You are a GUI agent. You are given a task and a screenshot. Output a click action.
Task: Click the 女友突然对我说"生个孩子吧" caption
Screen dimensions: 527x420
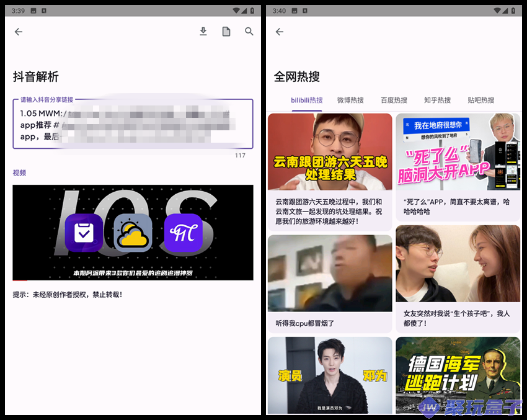coord(456,318)
